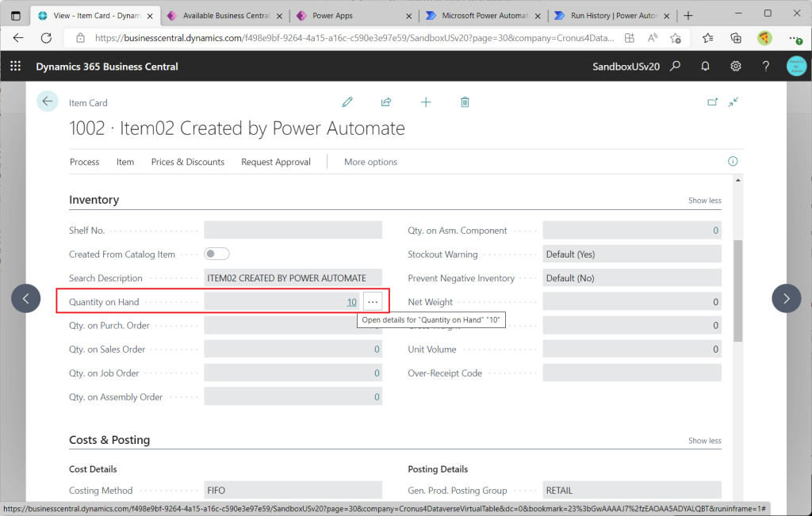Image resolution: width=812 pixels, height=516 pixels.
Task: Click More options in action bar
Action: click(371, 162)
